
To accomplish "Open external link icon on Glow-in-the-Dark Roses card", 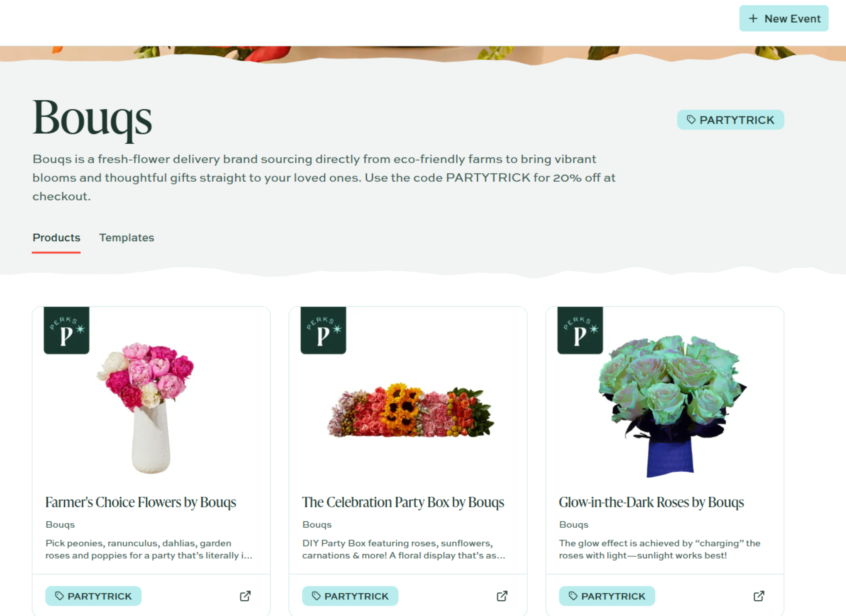I will [x=759, y=596].
